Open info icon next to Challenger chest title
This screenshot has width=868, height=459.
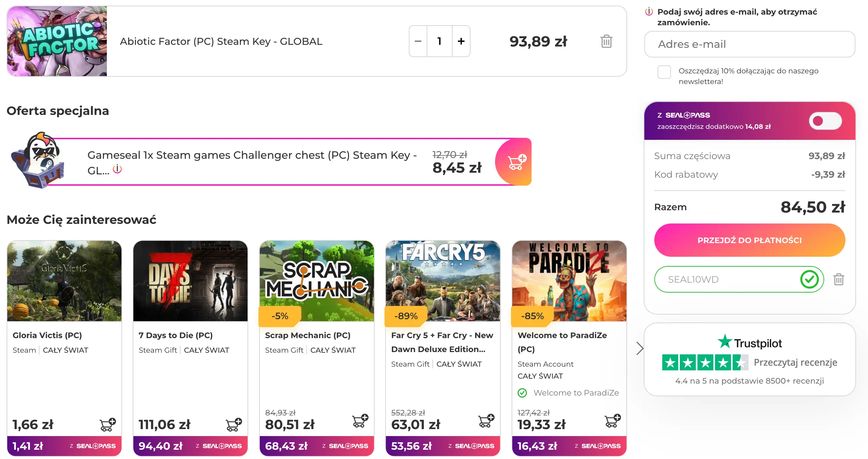tap(117, 169)
